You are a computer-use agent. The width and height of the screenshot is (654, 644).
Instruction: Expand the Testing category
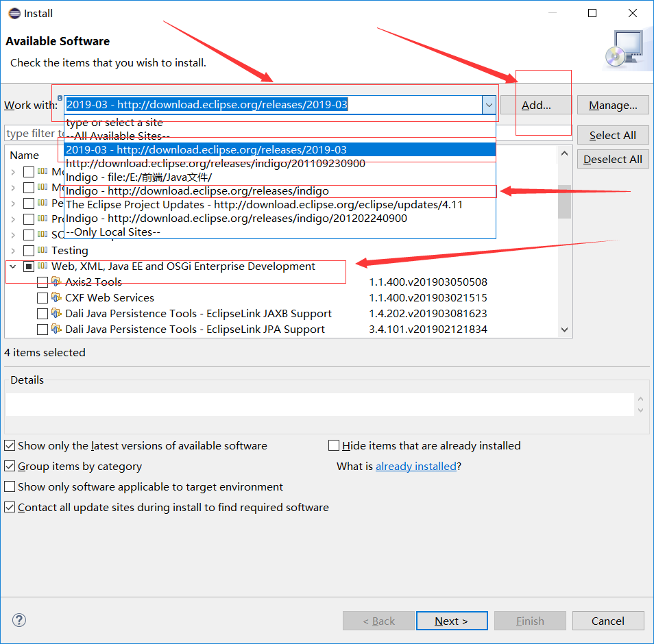click(x=13, y=251)
